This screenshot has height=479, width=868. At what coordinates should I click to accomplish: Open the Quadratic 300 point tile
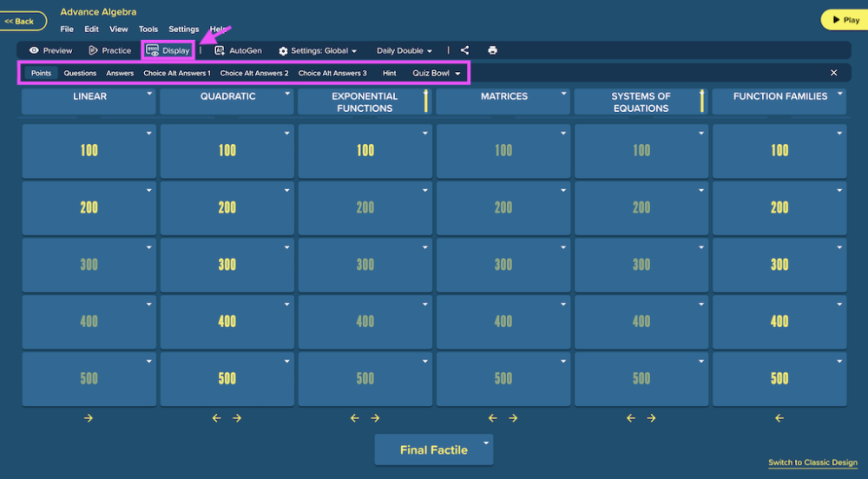point(227,265)
